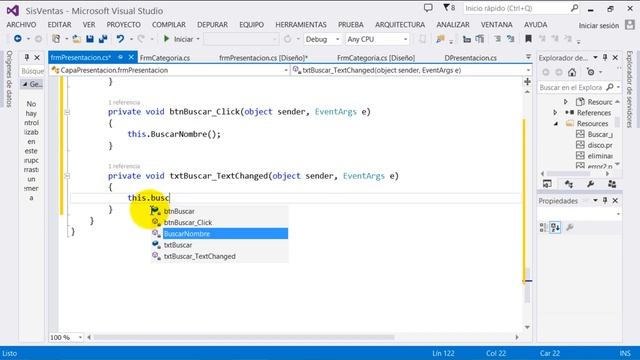640x360 pixels.
Task: Click the Save All icon
Action: point(103,39)
